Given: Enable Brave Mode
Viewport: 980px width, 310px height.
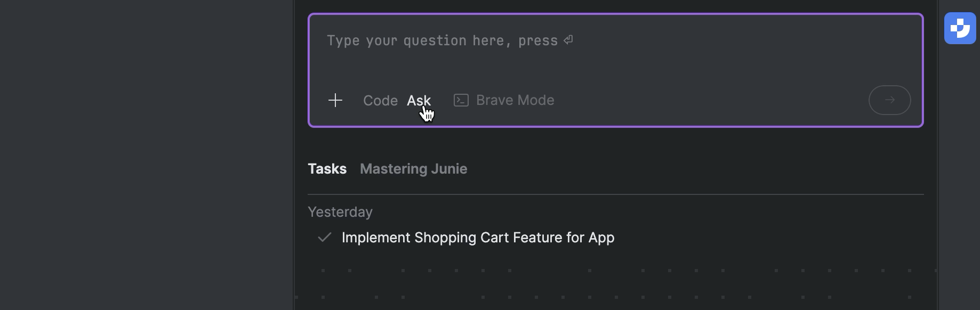Looking at the screenshot, I should [x=503, y=100].
